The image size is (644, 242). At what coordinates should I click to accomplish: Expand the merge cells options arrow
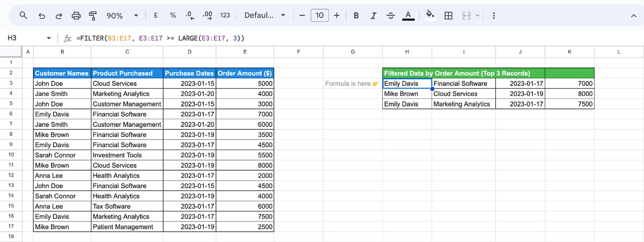[x=478, y=16]
